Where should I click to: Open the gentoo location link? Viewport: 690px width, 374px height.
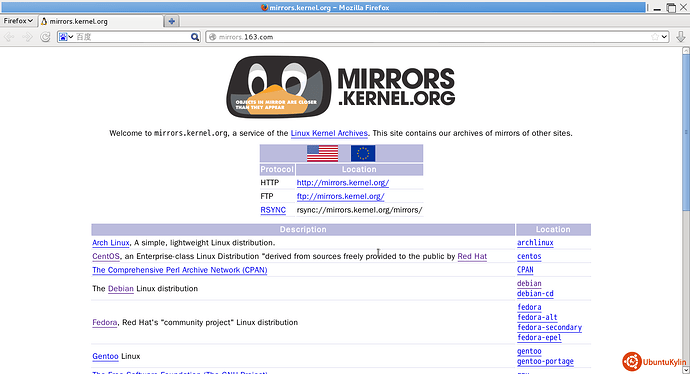pos(529,352)
